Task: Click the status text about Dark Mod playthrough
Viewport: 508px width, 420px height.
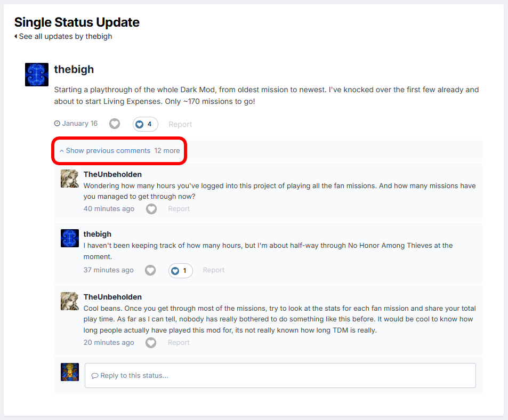Action: (267, 95)
